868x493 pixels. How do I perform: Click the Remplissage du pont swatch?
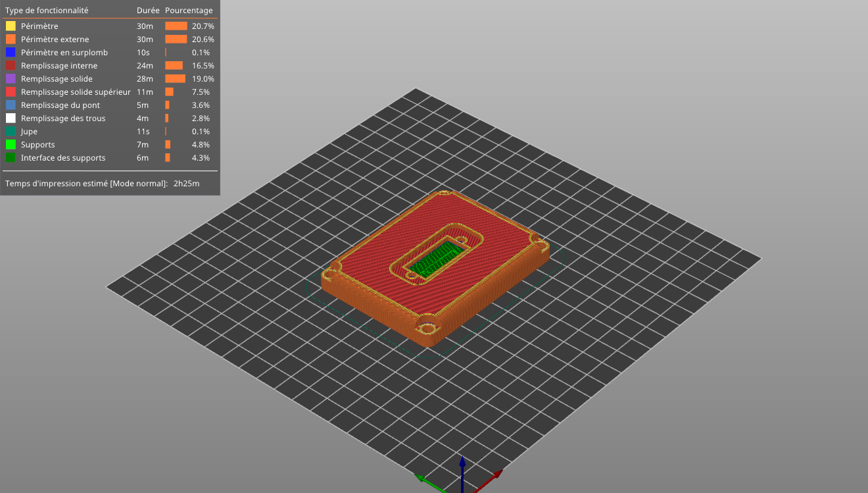[11, 105]
